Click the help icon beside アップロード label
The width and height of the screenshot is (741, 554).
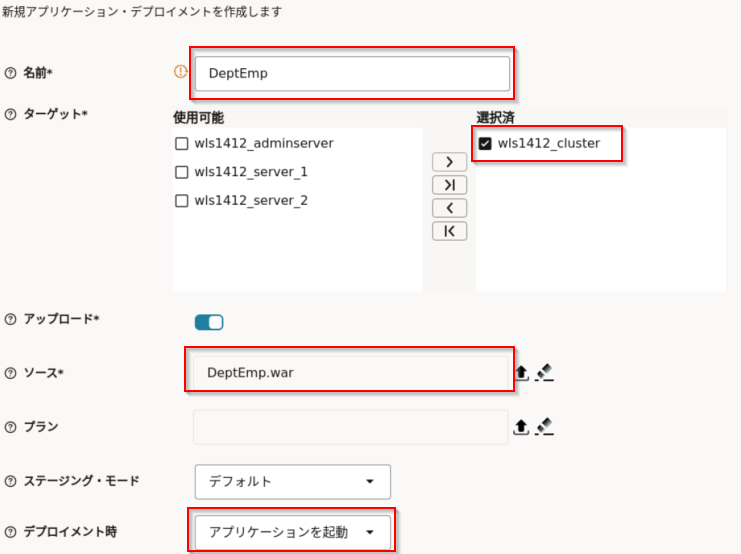tap(11, 320)
